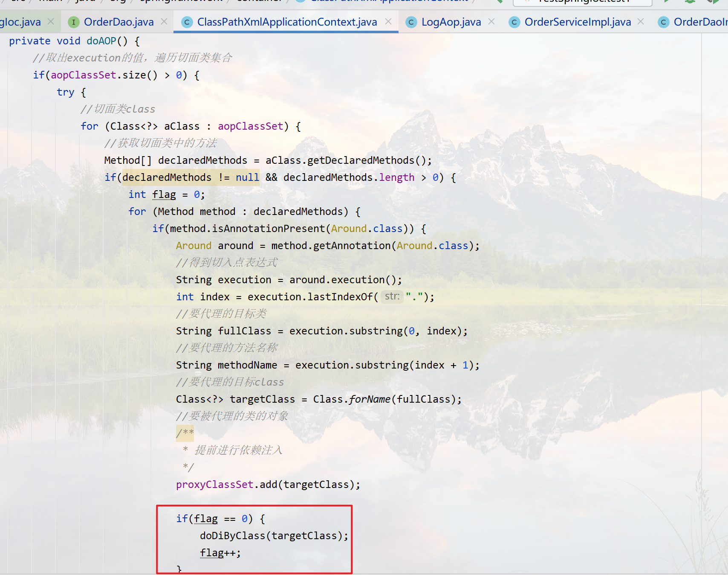Image resolution: width=728 pixels, height=575 pixels.
Task: Click the null keyword in the condition
Action: pos(247,177)
